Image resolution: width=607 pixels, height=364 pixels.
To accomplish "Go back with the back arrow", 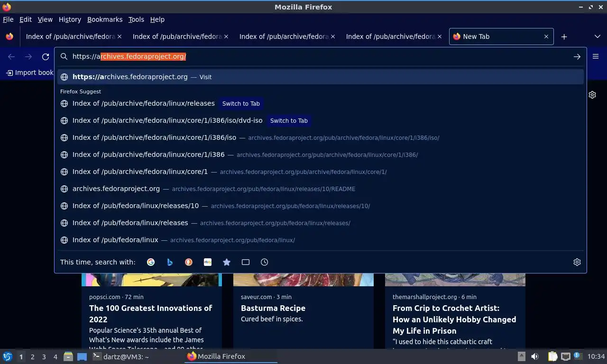I will point(11,56).
